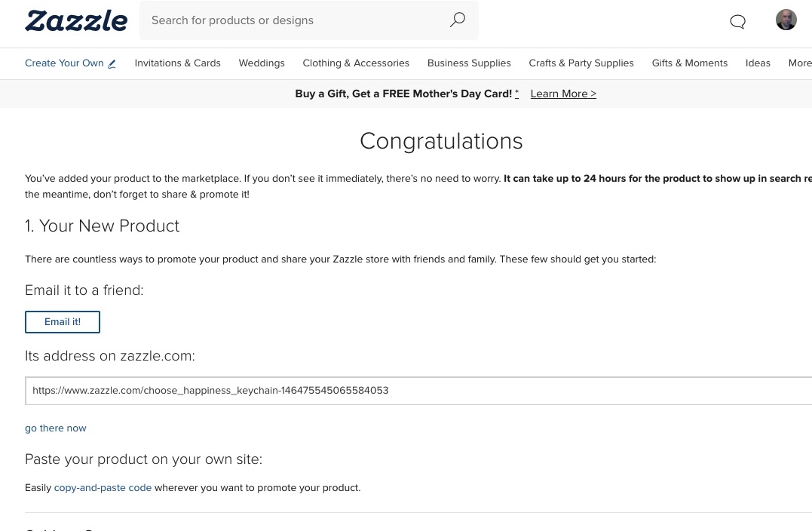
Task: Open Crafts & Party Supplies menu
Action: (x=581, y=63)
